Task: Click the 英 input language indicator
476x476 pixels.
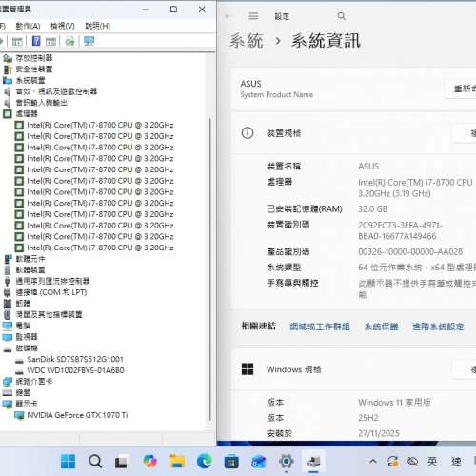Action: (432, 461)
